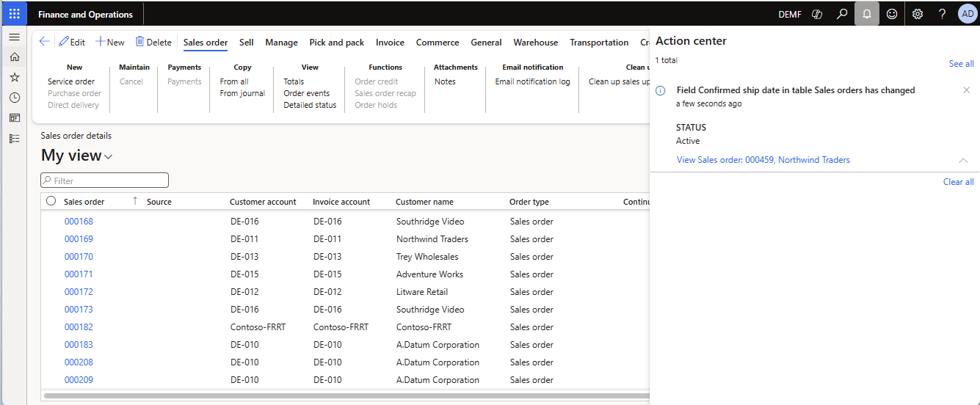Open the Modules list icon in sidebar
Screen dimensions: 980x405
click(14, 138)
